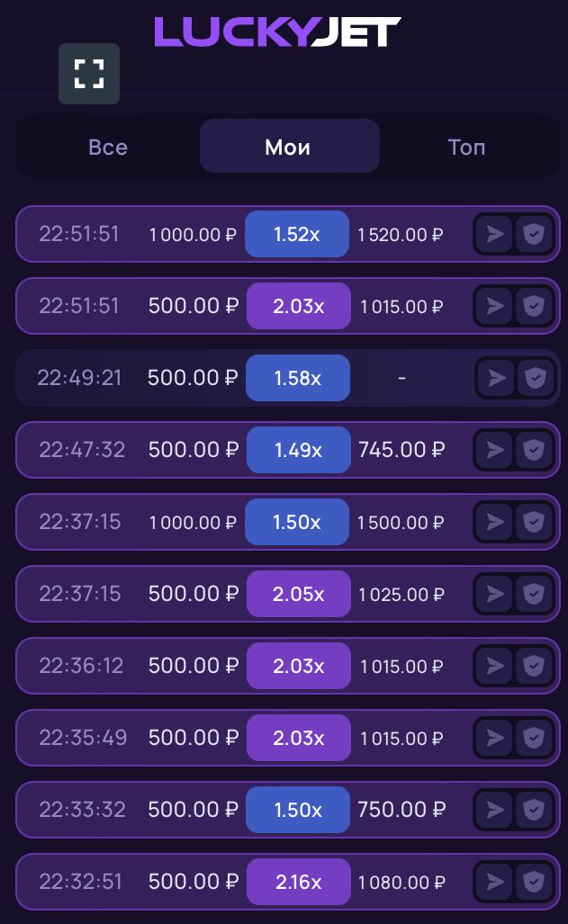This screenshot has width=568, height=924.
Task: Verify fairness of the 22:36:12 bet
Action: point(534,666)
